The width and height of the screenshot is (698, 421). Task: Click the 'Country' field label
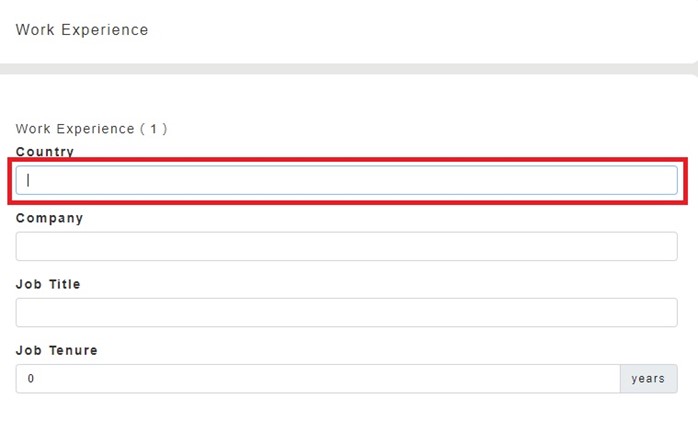tap(45, 152)
